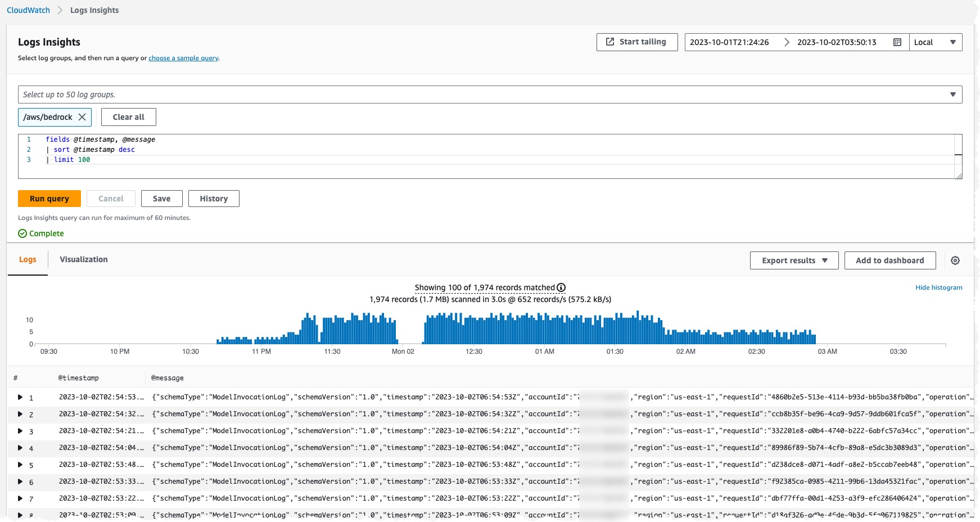Click timestamp 2023-10-02T02:54:04 cell
The height and width of the screenshot is (522, 980).
point(101,448)
